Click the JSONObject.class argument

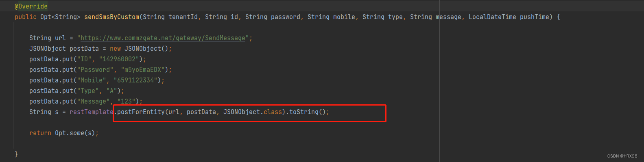(253, 112)
